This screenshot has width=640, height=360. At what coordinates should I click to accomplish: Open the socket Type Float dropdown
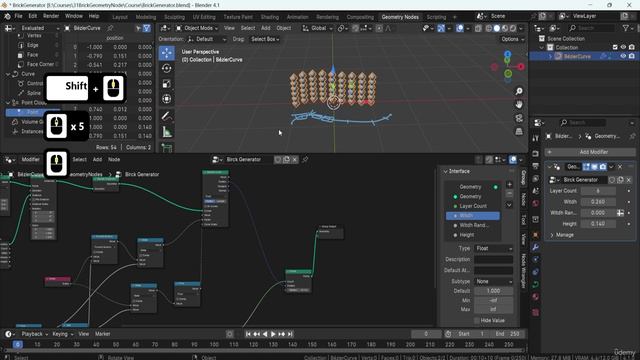tap(493, 248)
